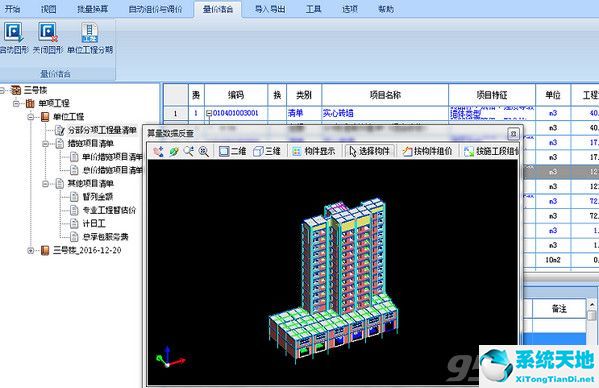Open 单位工程分期 in the ribbon

click(90, 38)
